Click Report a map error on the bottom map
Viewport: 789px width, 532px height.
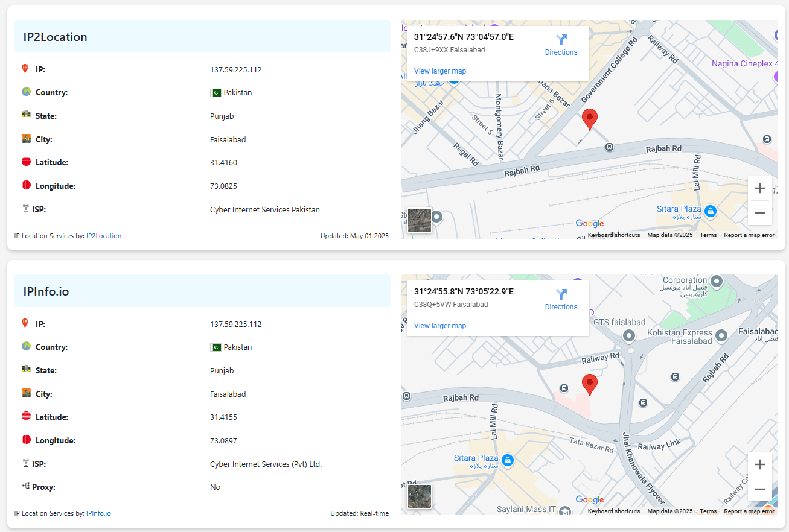coord(749,511)
